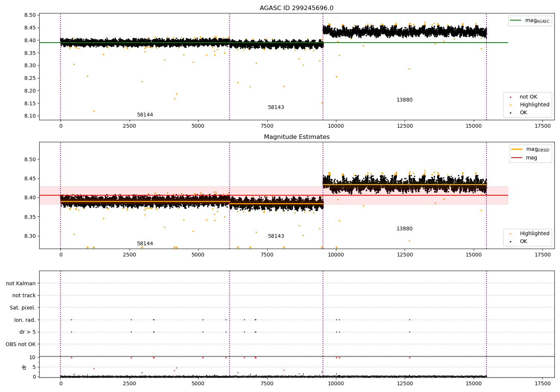Click the 8.30 tick label on the Magnitude Estimates plot

coord(30,236)
